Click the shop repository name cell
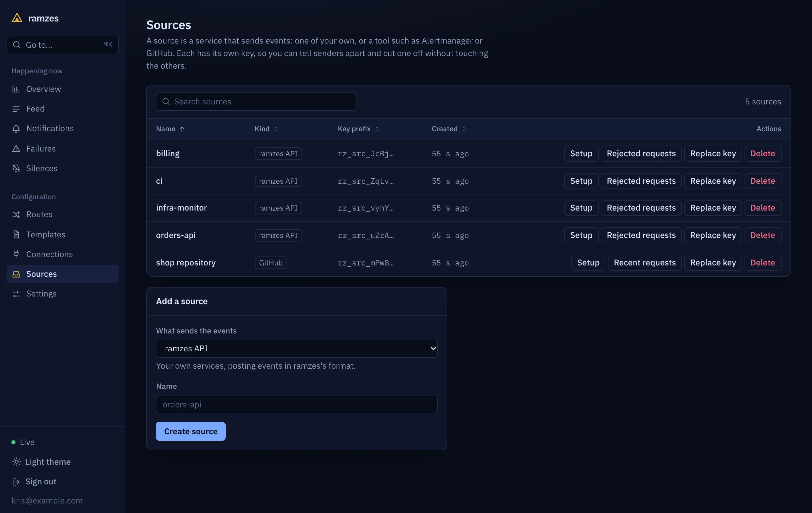Screen dimensions: 812x513 [x=186, y=263]
